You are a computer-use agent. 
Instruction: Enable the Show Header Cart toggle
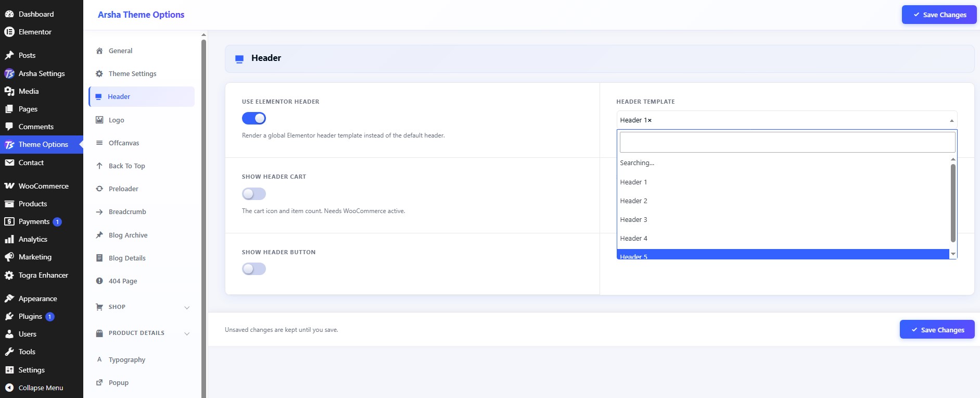(254, 194)
